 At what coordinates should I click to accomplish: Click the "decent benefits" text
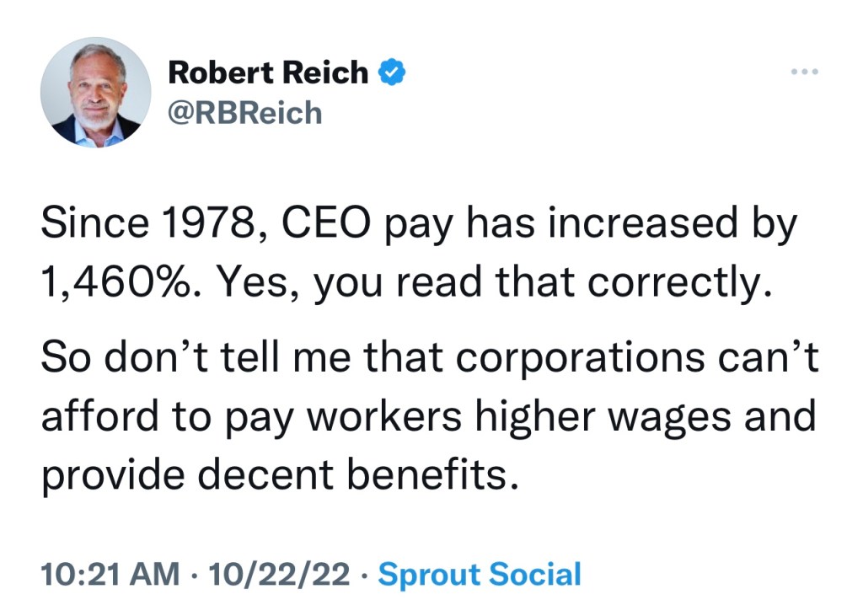[x=358, y=474]
